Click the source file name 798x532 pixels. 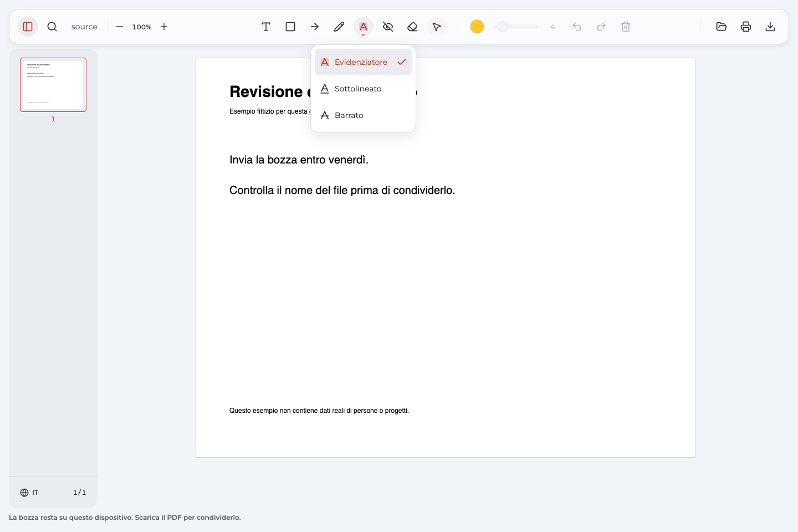coord(84,27)
